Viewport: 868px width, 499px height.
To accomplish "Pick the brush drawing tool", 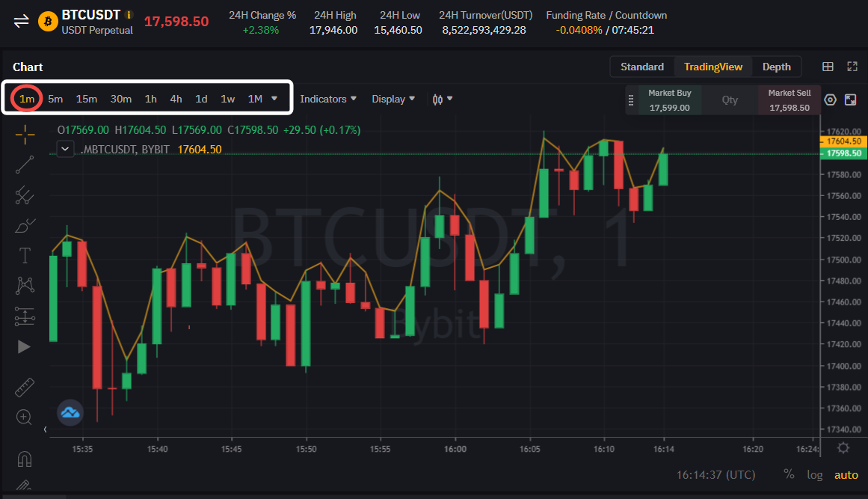I will pyautogui.click(x=25, y=225).
